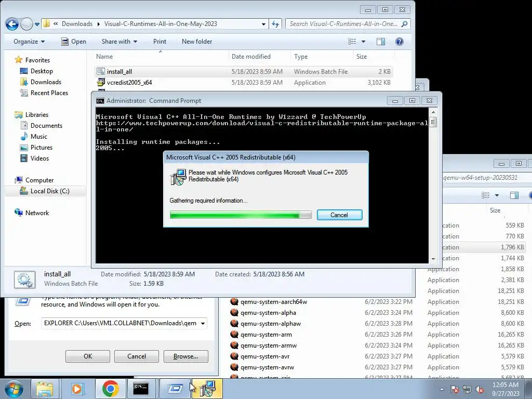Toggle the preview pane icon in the Visual-C-Runtimes window
The image size is (532, 399).
381,42
